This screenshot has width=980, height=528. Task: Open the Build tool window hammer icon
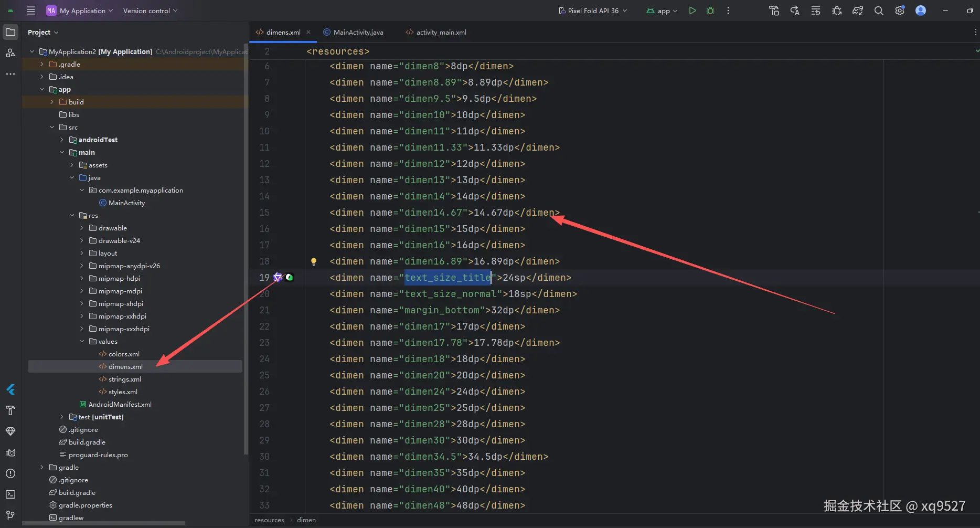(x=10, y=410)
